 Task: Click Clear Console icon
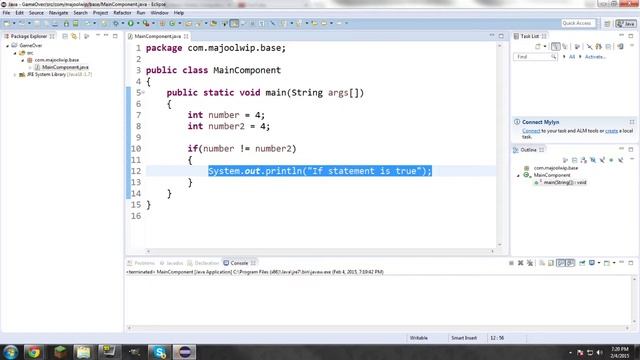[x=542, y=263]
